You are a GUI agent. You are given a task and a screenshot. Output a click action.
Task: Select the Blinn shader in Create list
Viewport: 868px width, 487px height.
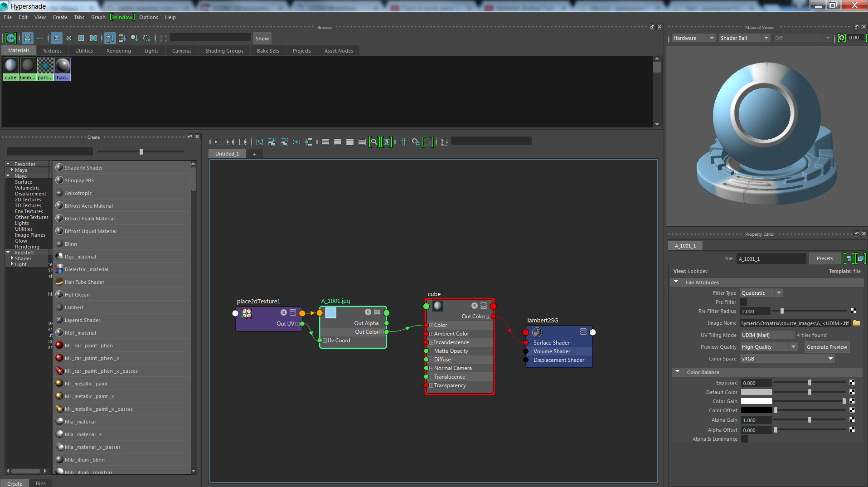coord(71,244)
